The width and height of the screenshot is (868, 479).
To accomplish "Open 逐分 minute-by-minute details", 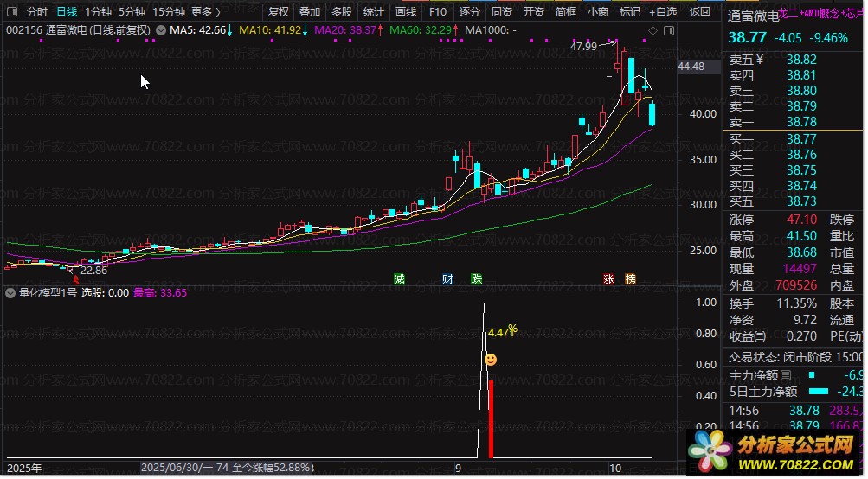I will click(x=469, y=11).
